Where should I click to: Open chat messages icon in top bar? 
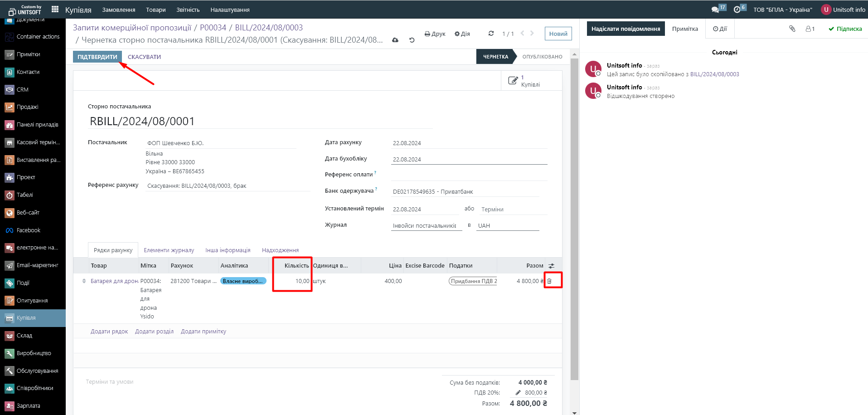tap(715, 10)
